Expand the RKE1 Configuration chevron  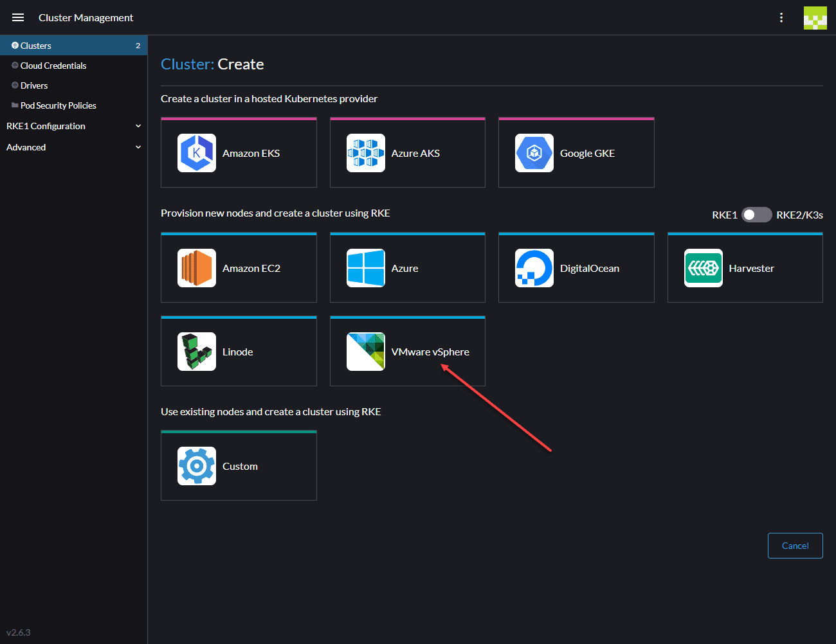[x=138, y=126]
